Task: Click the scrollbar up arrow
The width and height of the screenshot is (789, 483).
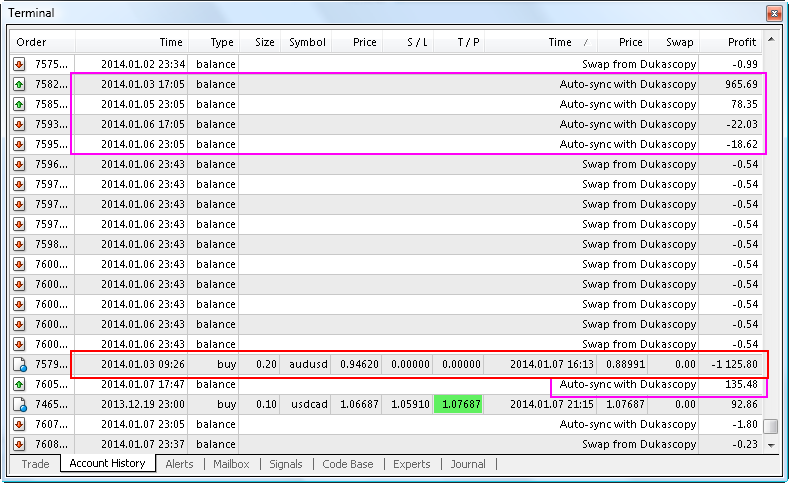Action: (x=771, y=39)
